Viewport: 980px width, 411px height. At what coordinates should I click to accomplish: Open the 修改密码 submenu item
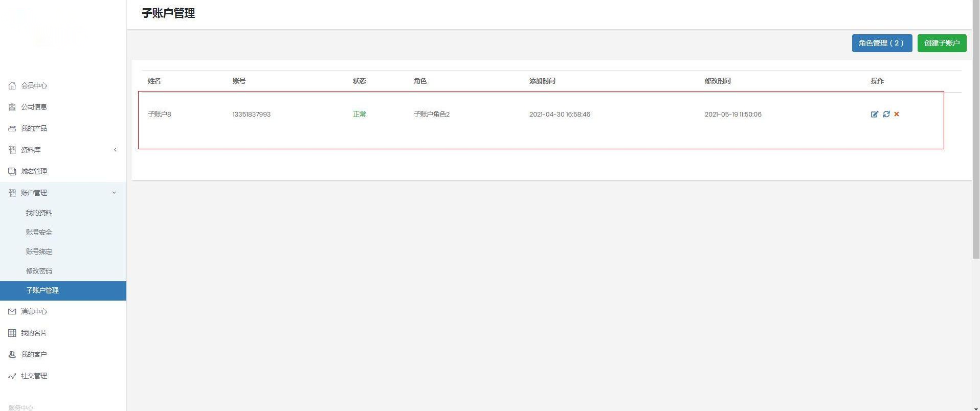point(39,271)
